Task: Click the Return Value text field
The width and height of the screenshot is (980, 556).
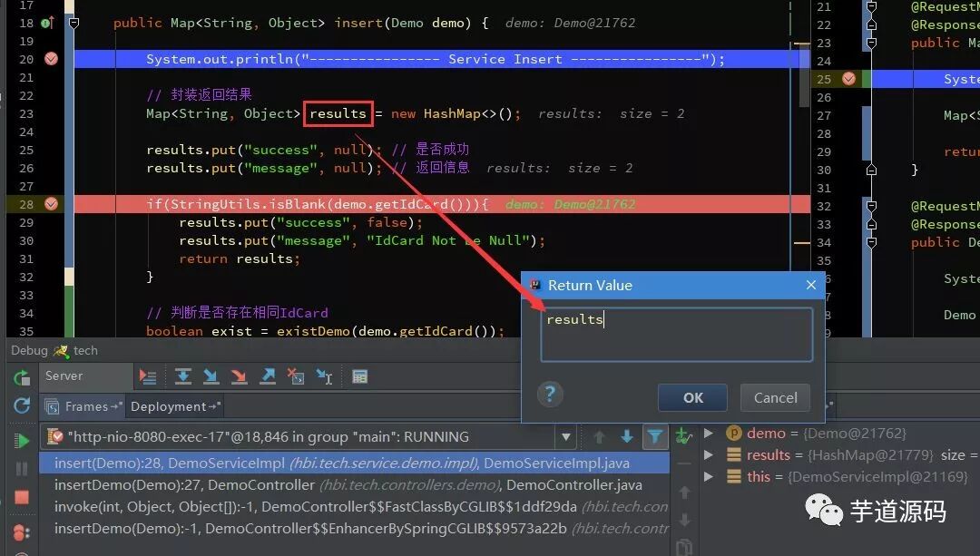Action: click(676, 334)
